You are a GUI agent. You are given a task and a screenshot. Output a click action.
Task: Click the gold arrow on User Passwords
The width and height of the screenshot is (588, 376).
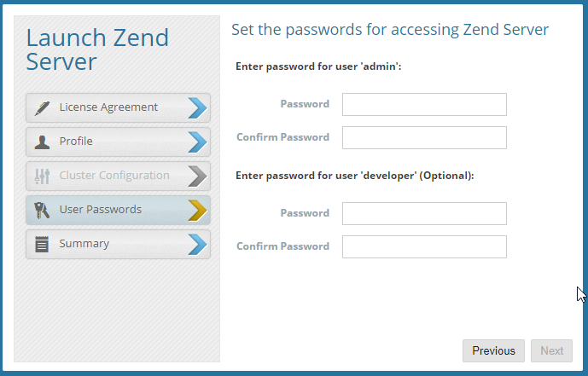click(197, 210)
